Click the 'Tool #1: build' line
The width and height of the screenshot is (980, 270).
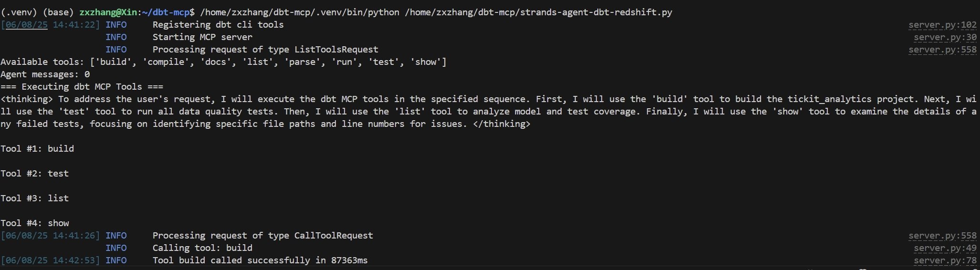(x=37, y=149)
